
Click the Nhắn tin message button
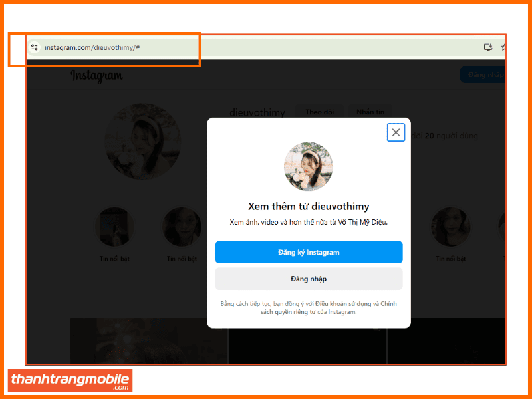pyautogui.click(x=370, y=112)
